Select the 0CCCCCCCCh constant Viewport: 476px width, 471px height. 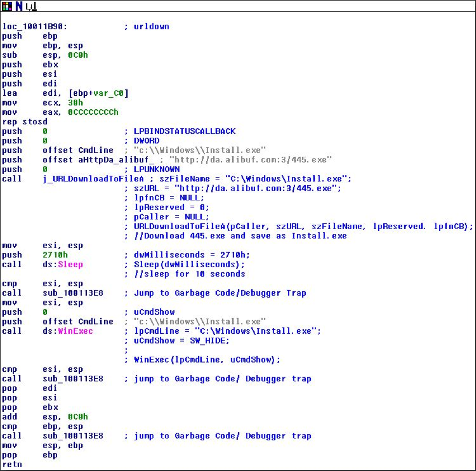coord(93,112)
